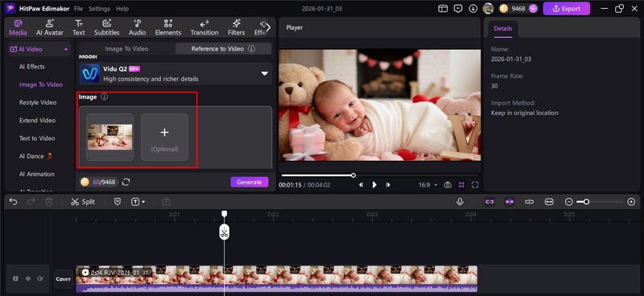Toggle the timeline magnetic snapping icon
The image size is (644, 296).
(x=510, y=202)
